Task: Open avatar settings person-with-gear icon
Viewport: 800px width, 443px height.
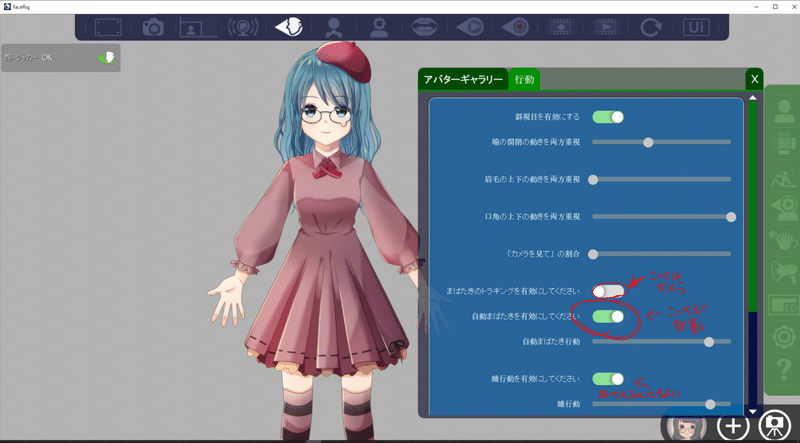Action: point(379,27)
